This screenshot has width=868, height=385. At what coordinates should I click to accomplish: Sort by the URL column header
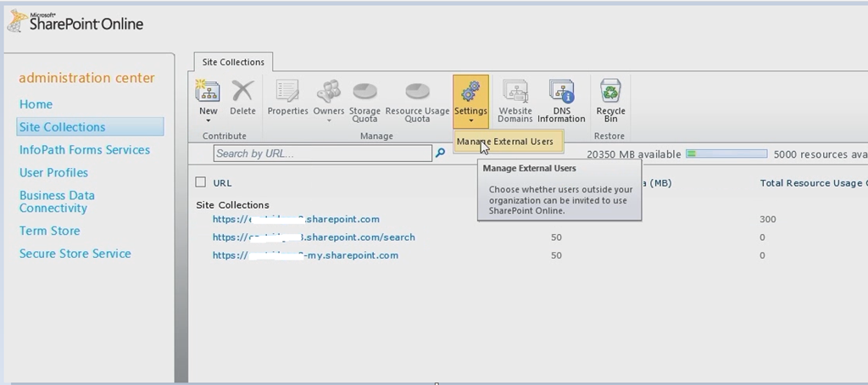point(223,183)
